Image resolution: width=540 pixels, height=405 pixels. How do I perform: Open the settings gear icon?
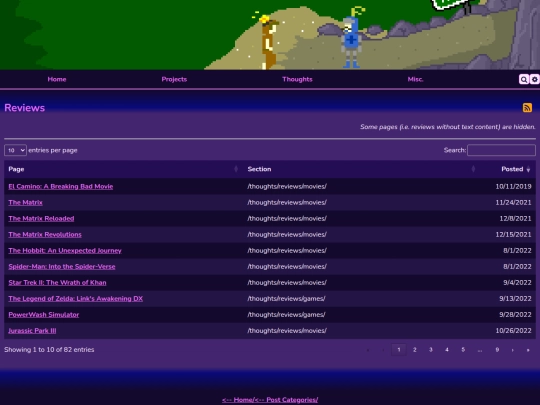click(x=534, y=80)
